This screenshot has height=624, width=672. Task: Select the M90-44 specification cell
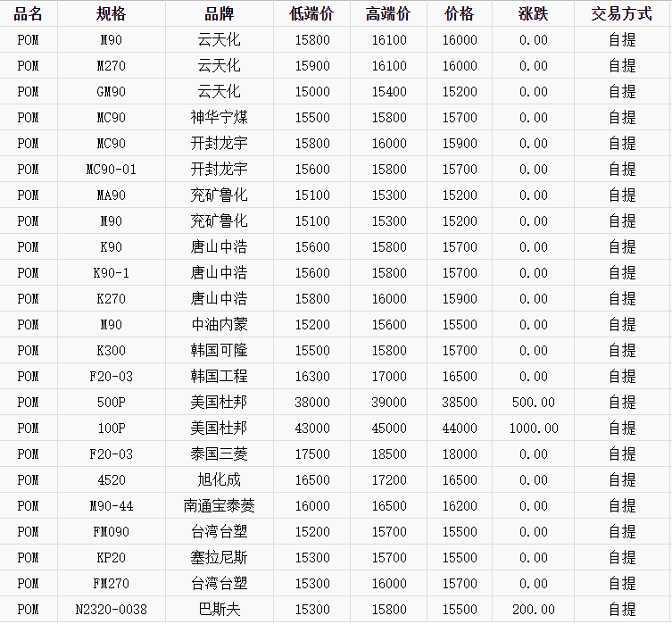(111, 505)
